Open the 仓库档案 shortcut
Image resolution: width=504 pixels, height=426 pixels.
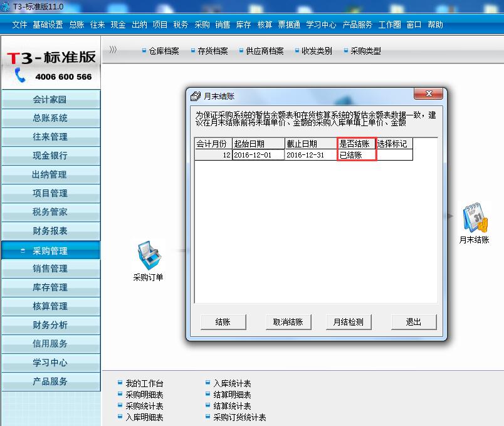pyautogui.click(x=164, y=51)
